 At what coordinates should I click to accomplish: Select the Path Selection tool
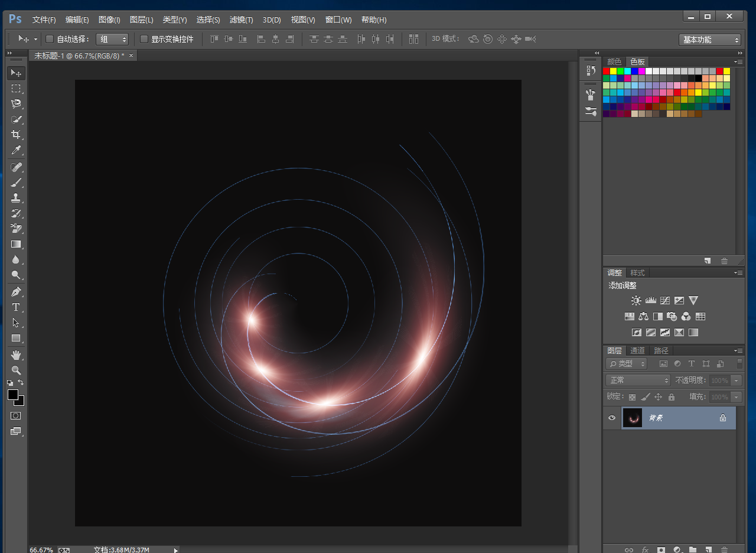[16, 323]
